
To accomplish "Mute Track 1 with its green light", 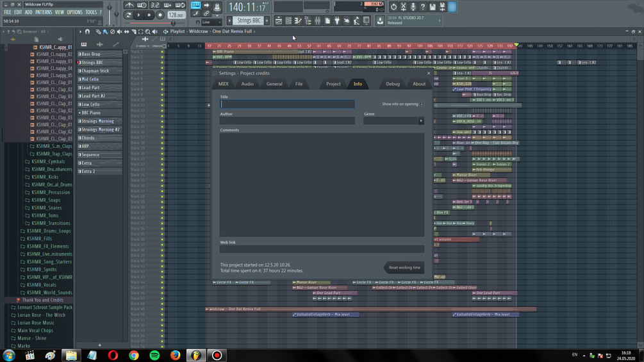I will [162, 52].
